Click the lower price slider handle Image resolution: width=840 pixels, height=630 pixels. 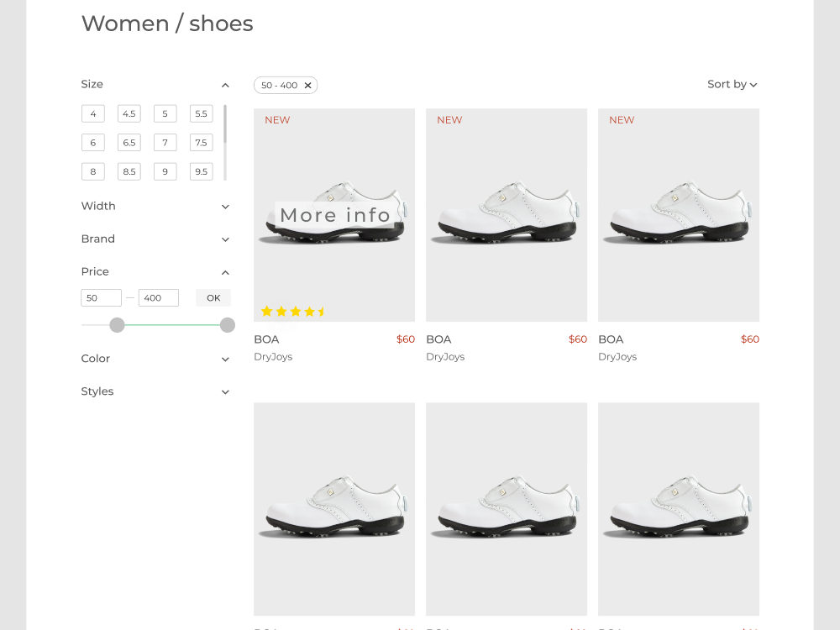pyautogui.click(x=117, y=325)
